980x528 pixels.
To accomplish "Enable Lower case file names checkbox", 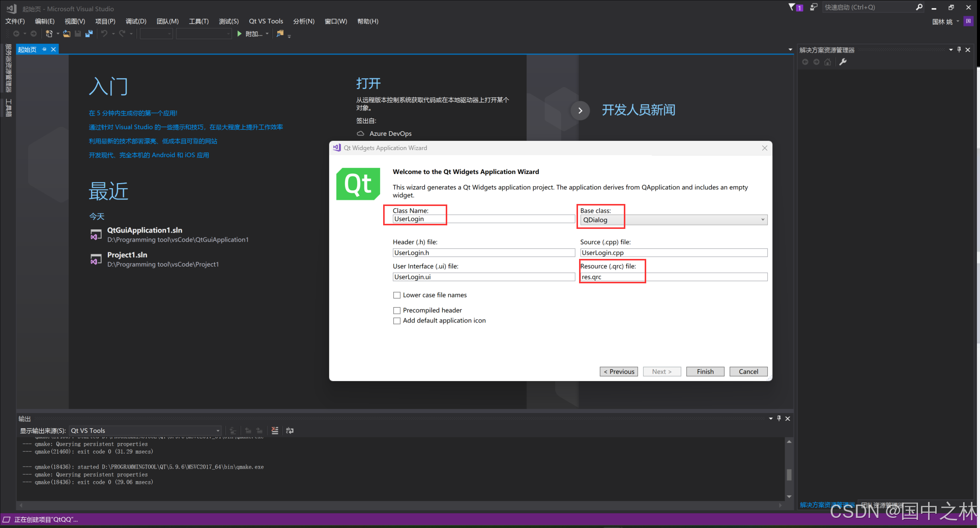I will tap(397, 295).
